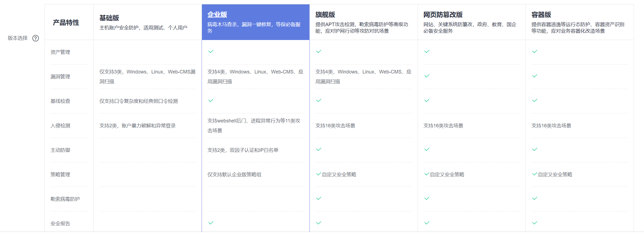The height and width of the screenshot is (234, 644).
Task: Choose the 企业版 highlighted version card
Action: coord(255,22)
